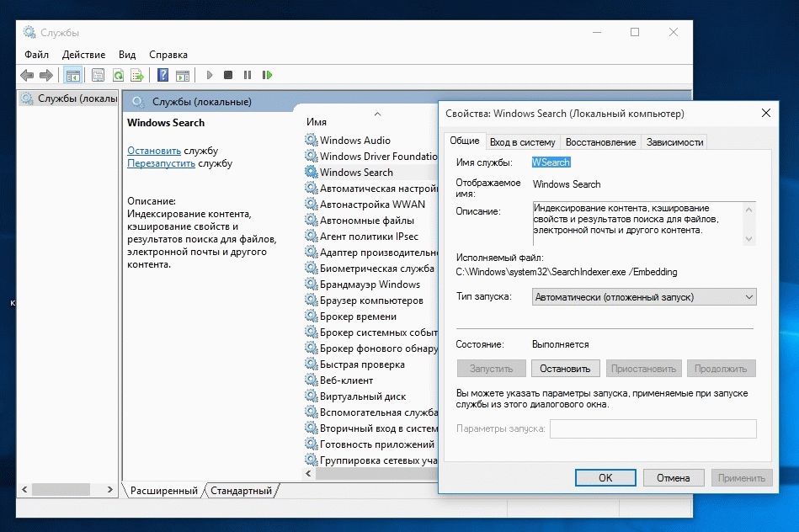Select Службы (локальные) in the left tree
799x532 pixels.
[69, 98]
